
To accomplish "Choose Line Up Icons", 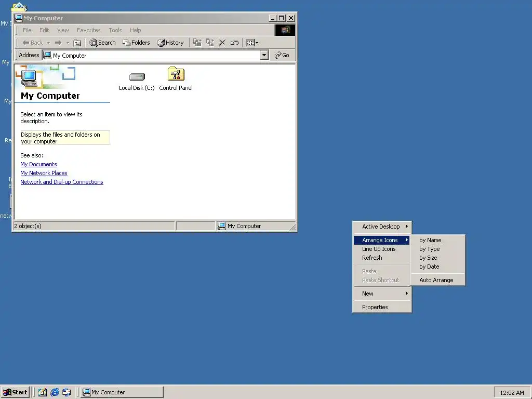I will (x=382, y=249).
